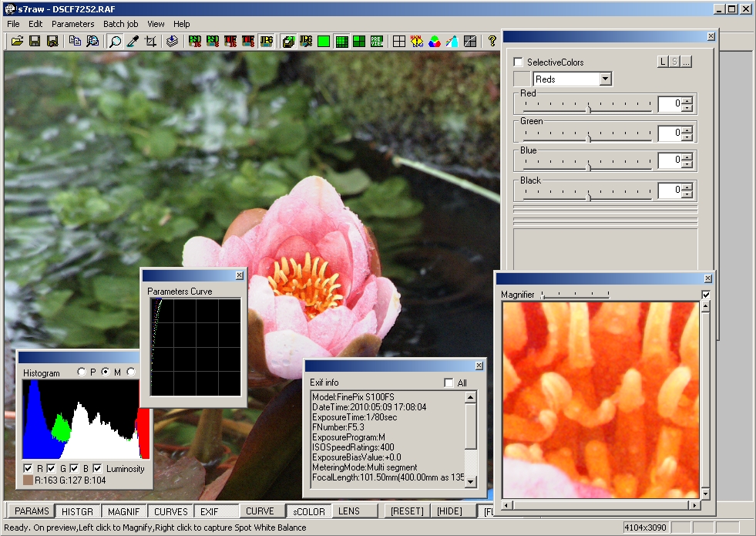Open the Reds color dropdown
Viewport: 756px width, 536px height.
point(606,79)
